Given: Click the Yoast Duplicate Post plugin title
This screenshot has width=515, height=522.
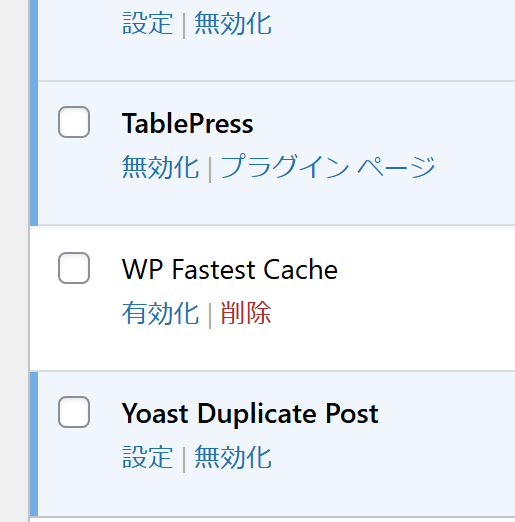Looking at the screenshot, I should pyautogui.click(x=250, y=414).
